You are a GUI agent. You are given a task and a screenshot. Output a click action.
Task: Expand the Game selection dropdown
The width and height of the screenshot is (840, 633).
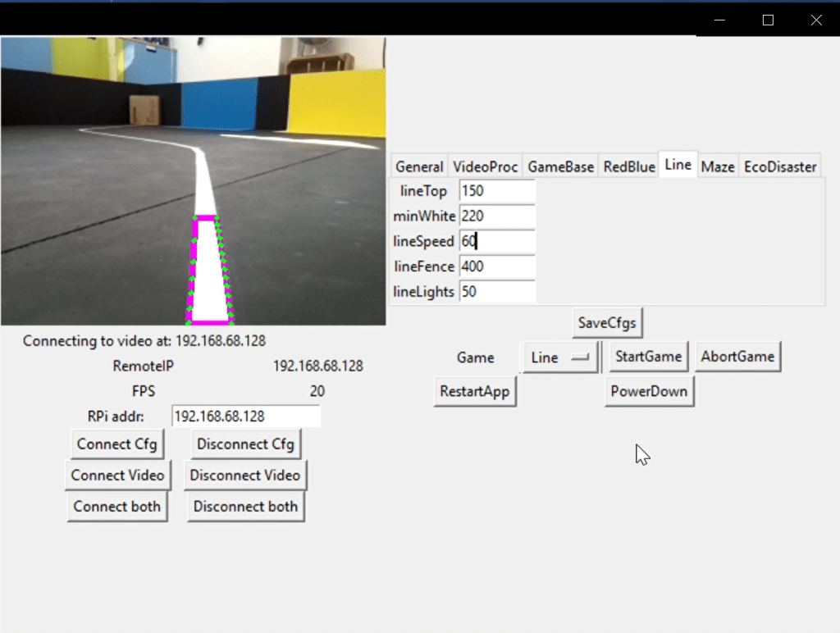coord(561,357)
